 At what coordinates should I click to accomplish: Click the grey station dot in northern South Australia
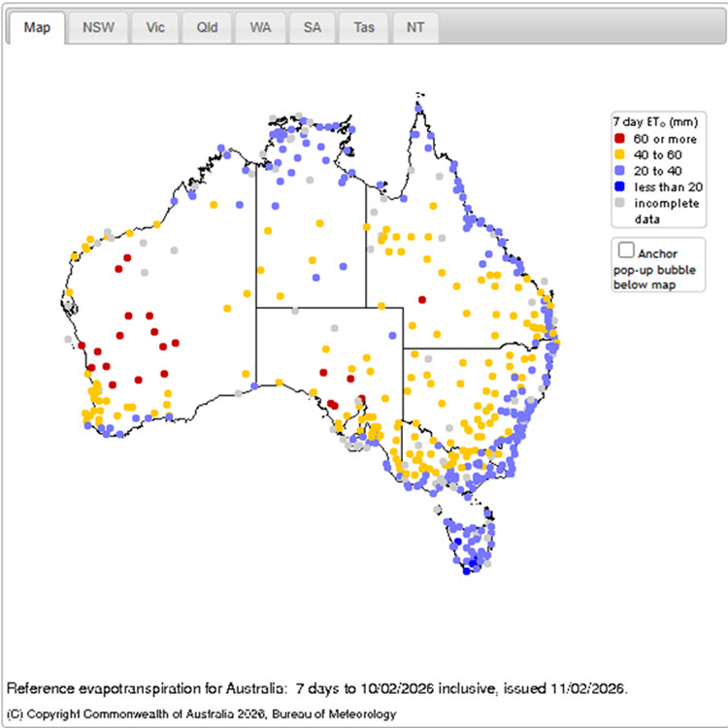pyautogui.click(x=334, y=328)
